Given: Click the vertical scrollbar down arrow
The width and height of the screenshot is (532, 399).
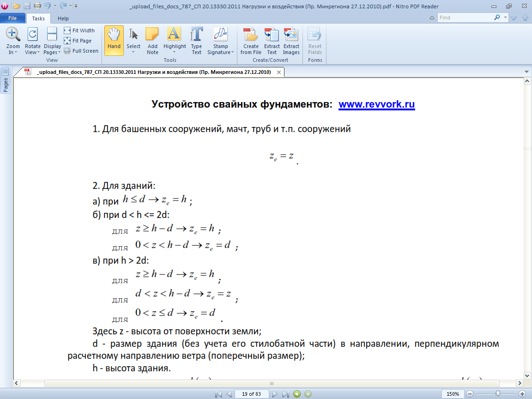Looking at the screenshot, I should (x=527, y=375).
